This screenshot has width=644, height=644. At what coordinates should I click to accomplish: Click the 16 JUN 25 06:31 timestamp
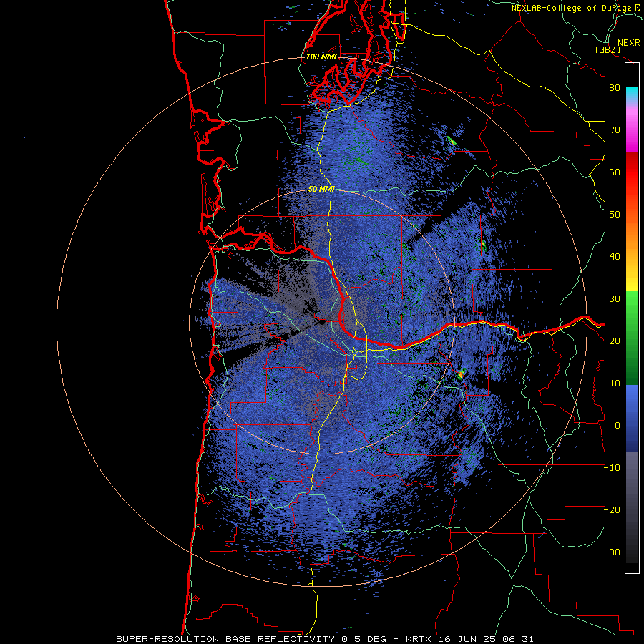click(487, 639)
